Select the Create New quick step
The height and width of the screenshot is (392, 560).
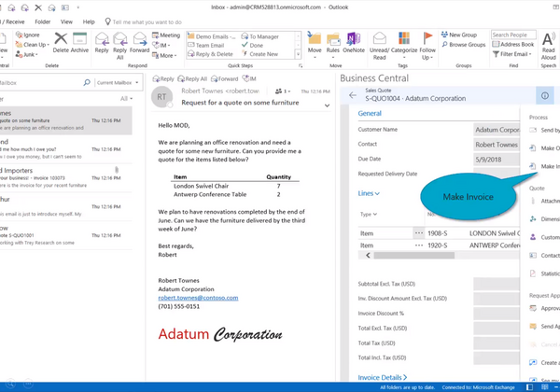(259, 54)
